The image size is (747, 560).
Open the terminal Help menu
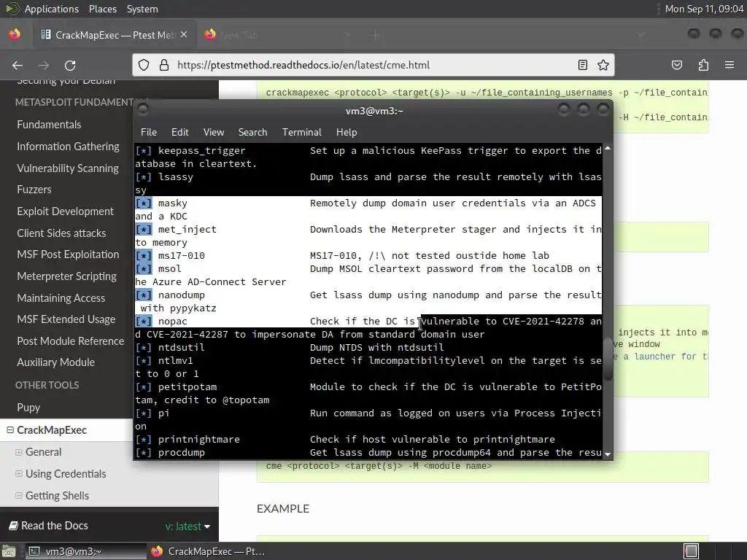coord(347,133)
